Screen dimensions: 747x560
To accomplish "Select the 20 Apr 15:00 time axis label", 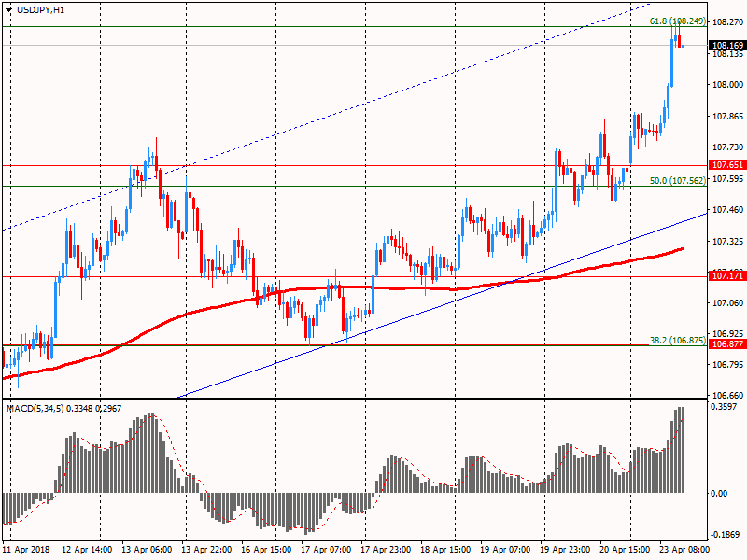I will (x=625, y=549).
